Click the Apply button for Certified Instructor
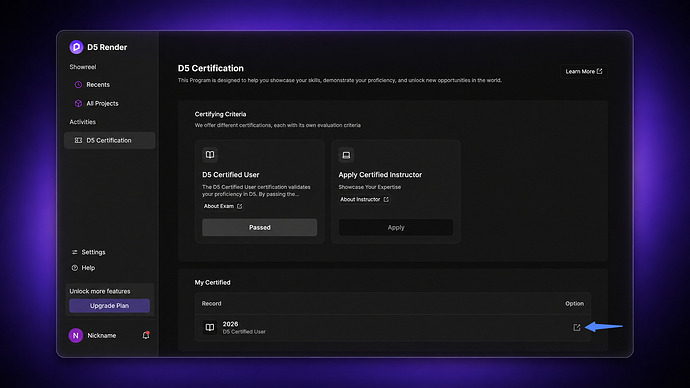The width and height of the screenshot is (690, 388). (x=396, y=227)
